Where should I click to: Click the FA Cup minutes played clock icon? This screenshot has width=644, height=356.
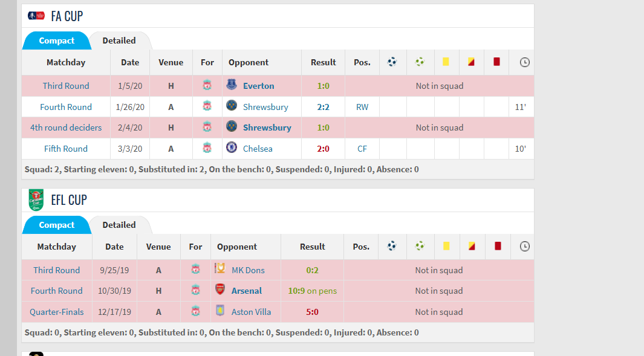pos(524,62)
